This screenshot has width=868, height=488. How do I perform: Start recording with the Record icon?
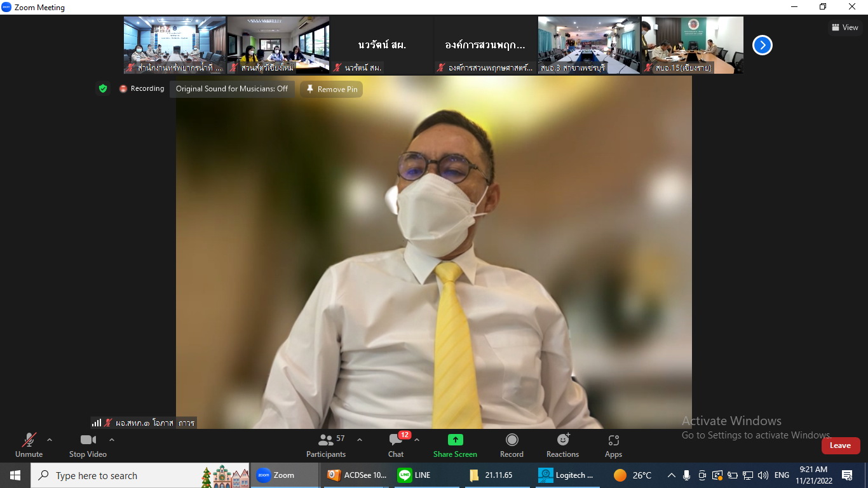(x=512, y=445)
